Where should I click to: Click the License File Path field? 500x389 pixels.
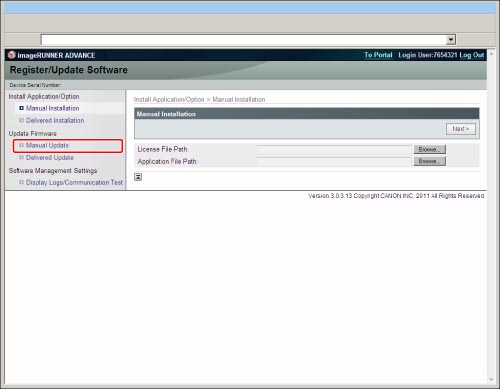[335, 149]
